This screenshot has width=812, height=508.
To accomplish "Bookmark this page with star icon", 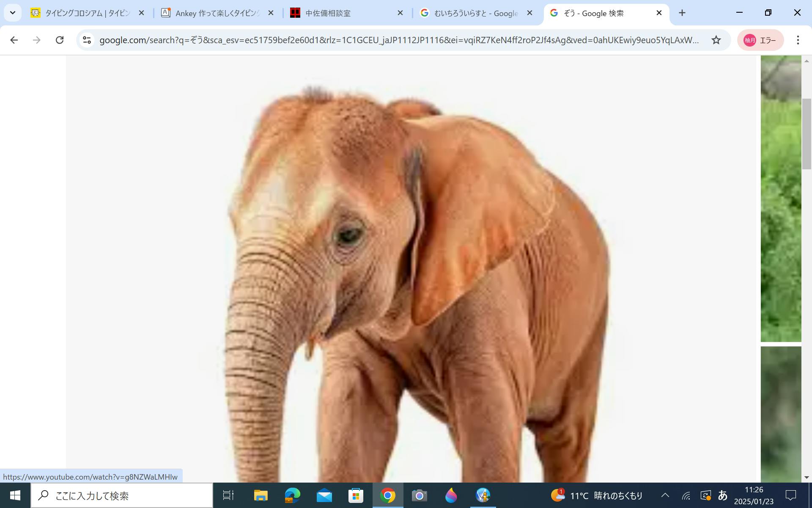I will pyautogui.click(x=716, y=40).
